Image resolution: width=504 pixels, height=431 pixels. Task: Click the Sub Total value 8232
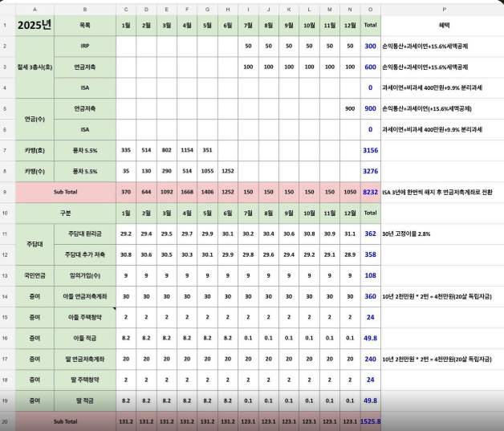click(370, 192)
